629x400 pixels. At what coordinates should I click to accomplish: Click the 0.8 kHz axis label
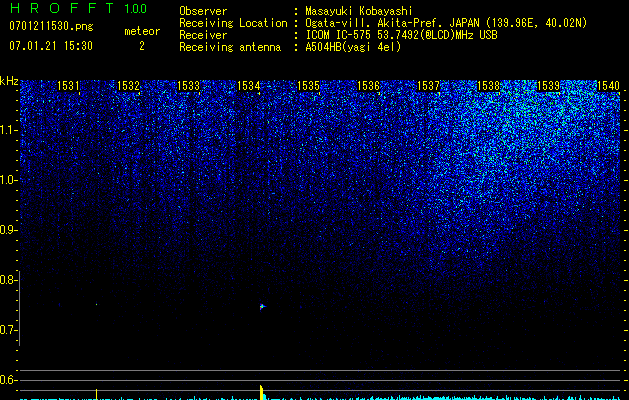[8, 280]
